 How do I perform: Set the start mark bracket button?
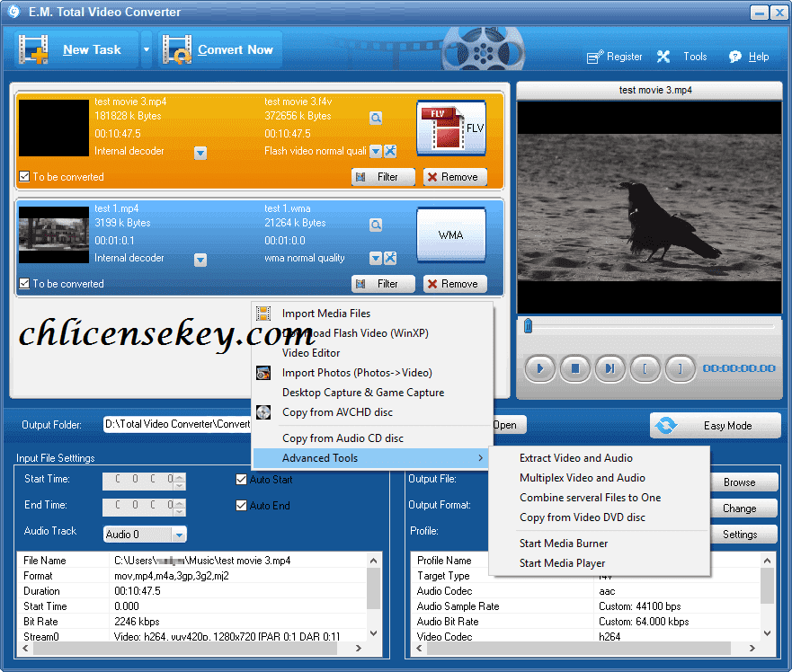coord(645,368)
